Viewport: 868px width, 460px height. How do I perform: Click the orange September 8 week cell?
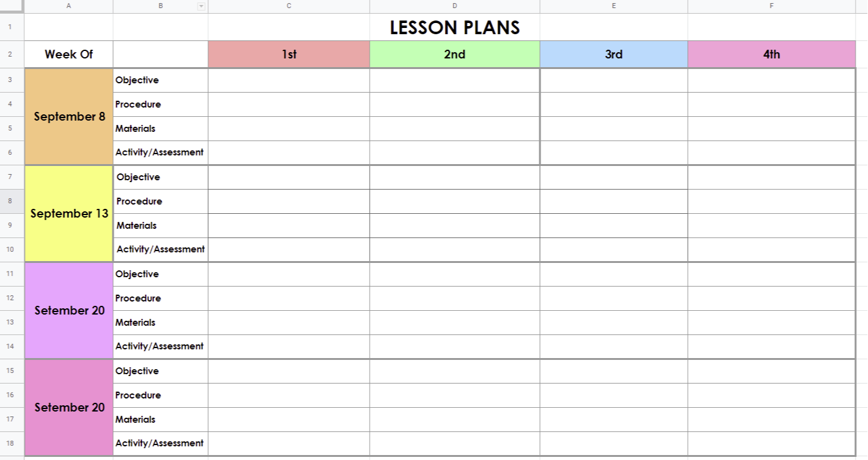click(x=68, y=116)
